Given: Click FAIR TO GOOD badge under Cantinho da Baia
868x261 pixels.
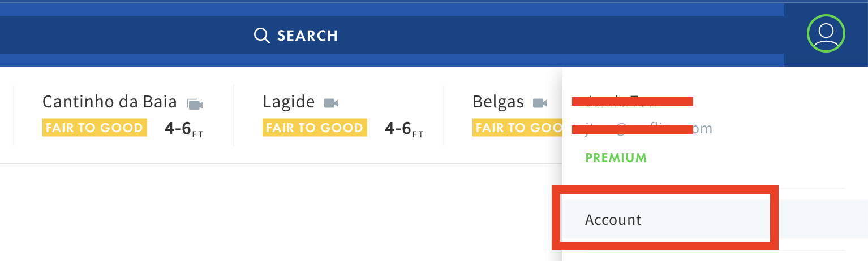Looking at the screenshot, I should click(x=94, y=128).
